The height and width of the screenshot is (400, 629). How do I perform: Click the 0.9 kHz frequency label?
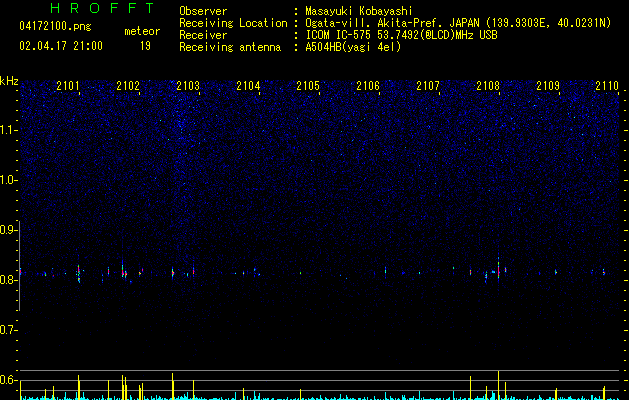coord(8,230)
